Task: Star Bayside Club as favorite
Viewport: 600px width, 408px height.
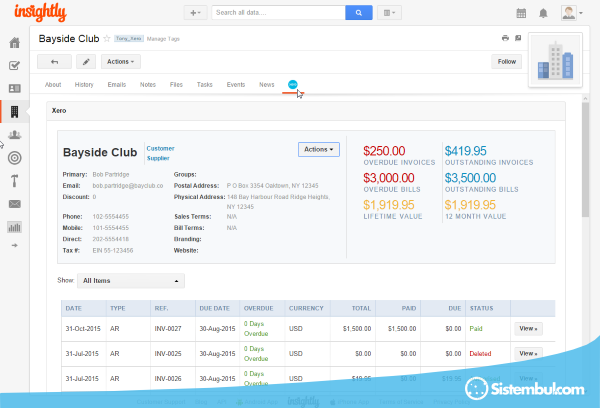Action: point(107,38)
